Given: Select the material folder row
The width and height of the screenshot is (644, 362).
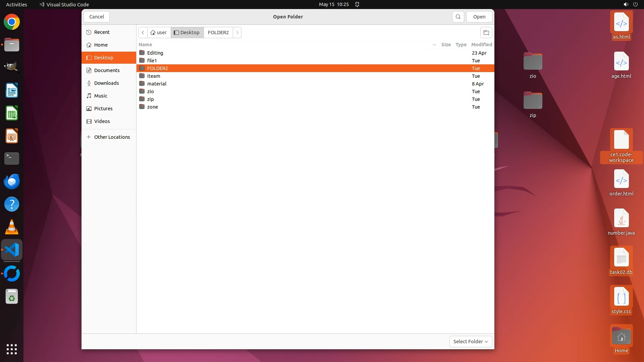Looking at the screenshot, I should (x=157, y=84).
